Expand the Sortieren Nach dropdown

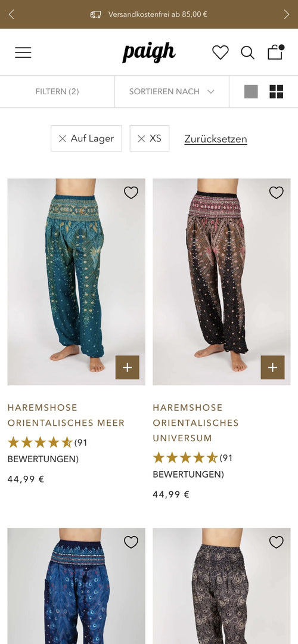tap(172, 92)
